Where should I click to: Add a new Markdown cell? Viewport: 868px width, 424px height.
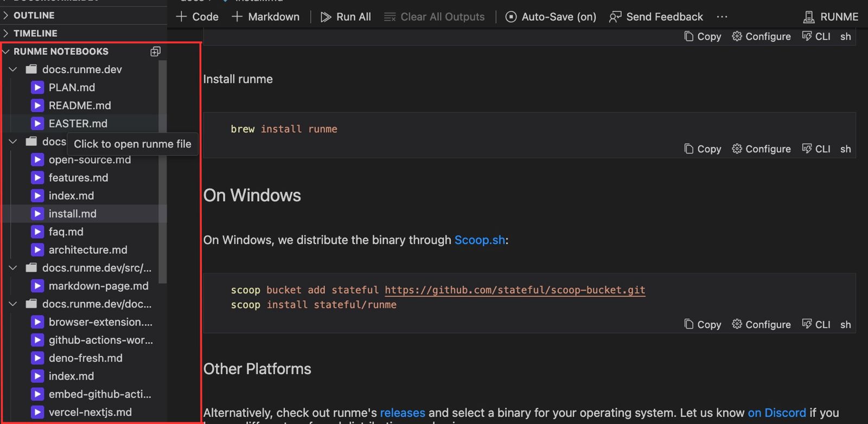pyautogui.click(x=265, y=17)
